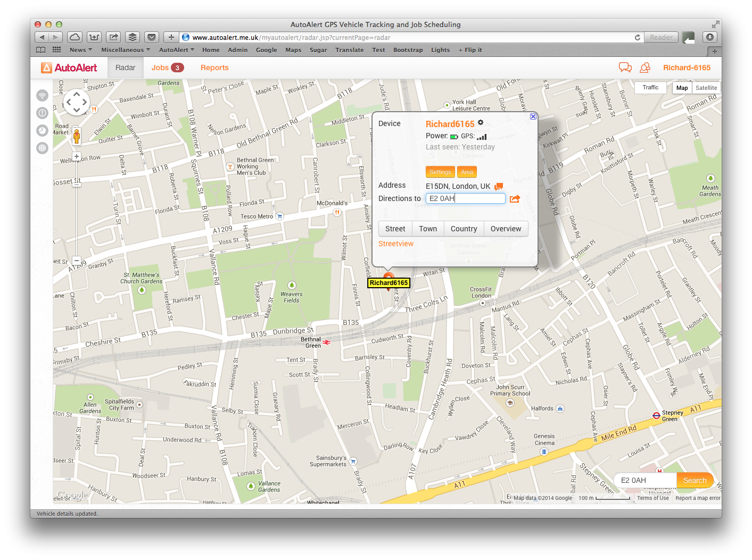Click the Richard6165 vehicle marker label
Image resolution: width=752 pixels, height=560 pixels.
(x=389, y=283)
